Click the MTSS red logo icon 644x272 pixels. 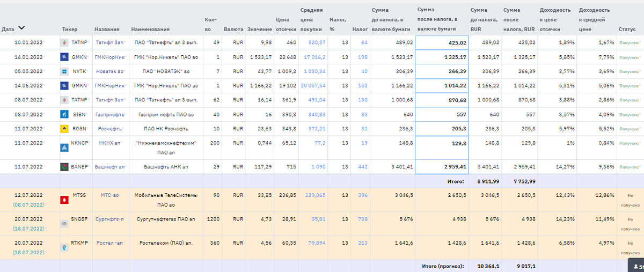(64, 200)
